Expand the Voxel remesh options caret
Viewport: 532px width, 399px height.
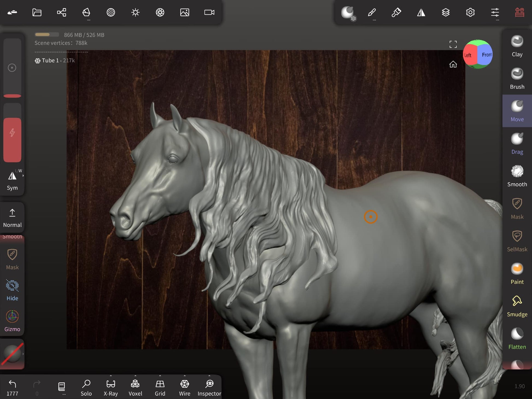coord(135,376)
